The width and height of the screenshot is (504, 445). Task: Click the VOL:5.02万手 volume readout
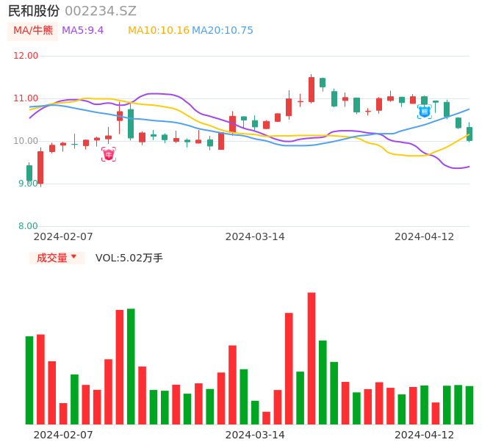coord(129,258)
